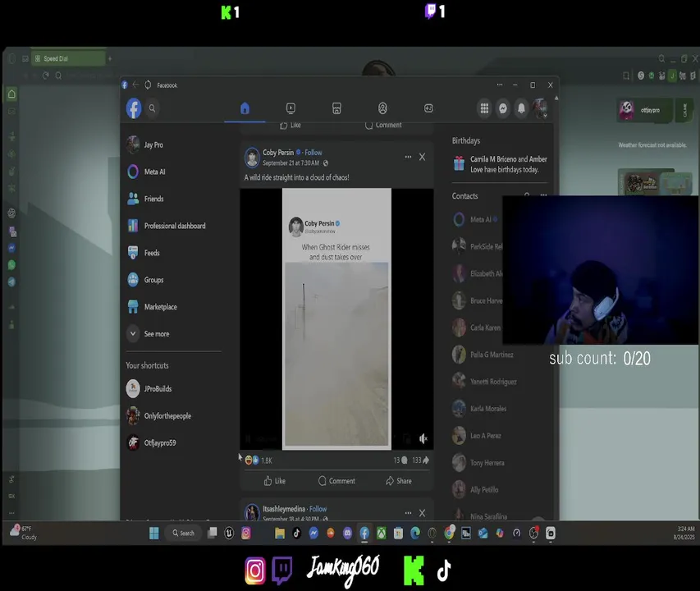Play the Ghost Rider dust video
Image resolution: width=700 pixels, height=591 pixels.
tap(336, 318)
